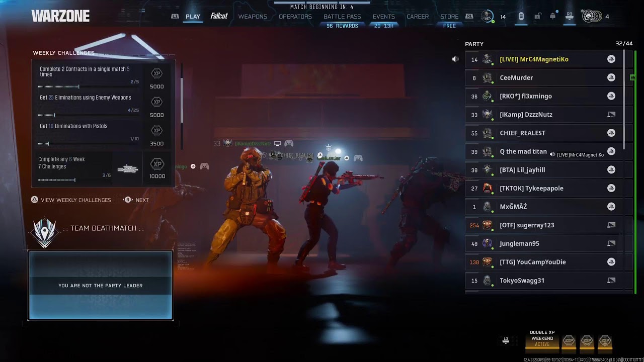The width and height of the screenshot is (644, 362).
Task: Click XP token icon for Enemy Weapons challenge
Action: (x=157, y=102)
